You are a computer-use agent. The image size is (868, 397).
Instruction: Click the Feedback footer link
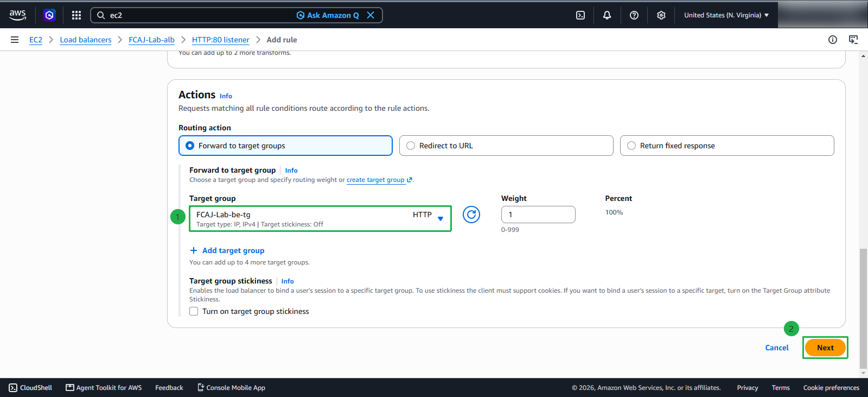point(169,388)
